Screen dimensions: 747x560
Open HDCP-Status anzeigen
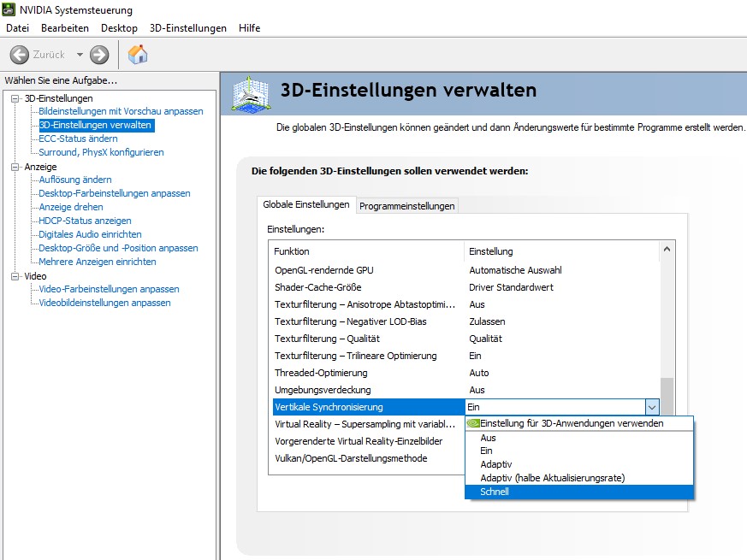[x=85, y=221]
